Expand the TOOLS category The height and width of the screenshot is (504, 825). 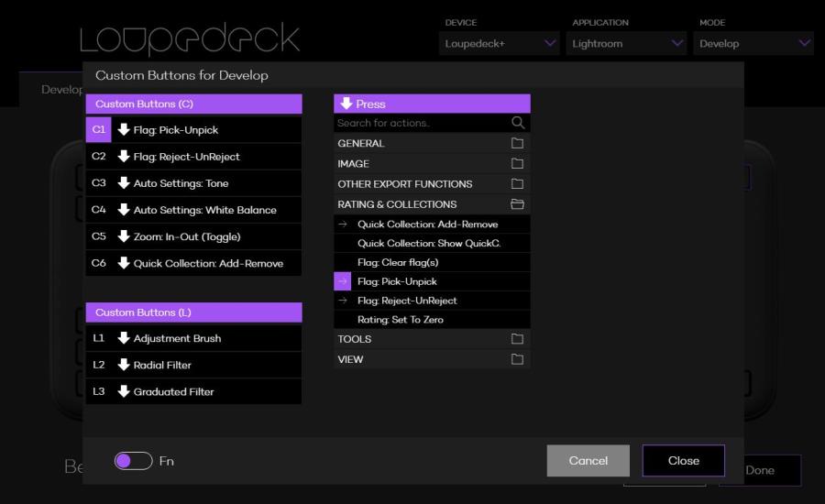(432, 339)
